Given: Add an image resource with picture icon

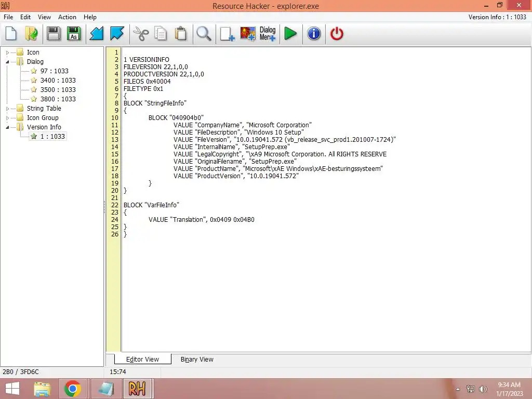Looking at the screenshot, I should [x=248, y=34].
